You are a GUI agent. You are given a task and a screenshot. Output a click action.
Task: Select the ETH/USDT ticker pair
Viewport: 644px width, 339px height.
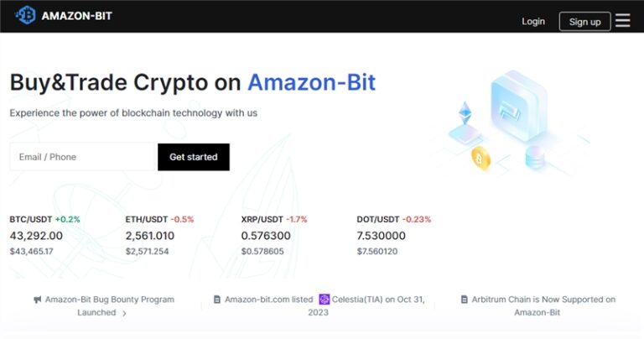tap(147, 219)
